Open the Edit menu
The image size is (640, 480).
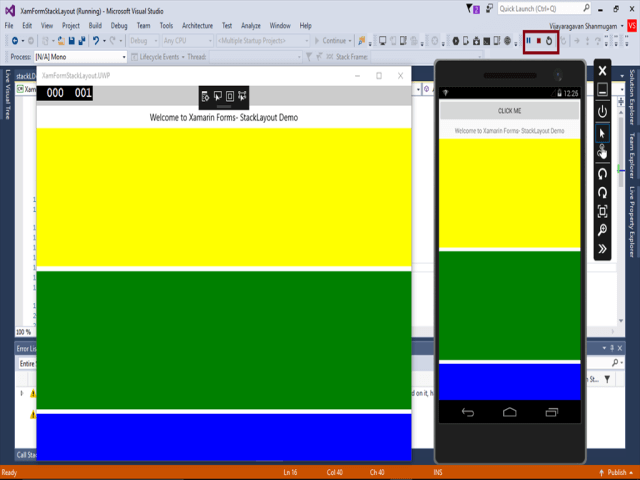(x=27, y=26)
